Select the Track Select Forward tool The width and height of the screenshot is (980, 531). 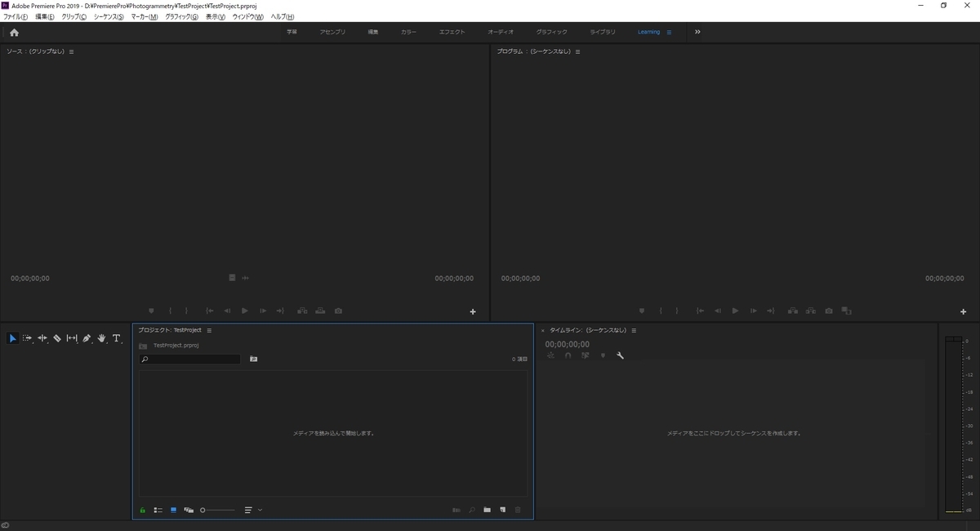(28, 338)
